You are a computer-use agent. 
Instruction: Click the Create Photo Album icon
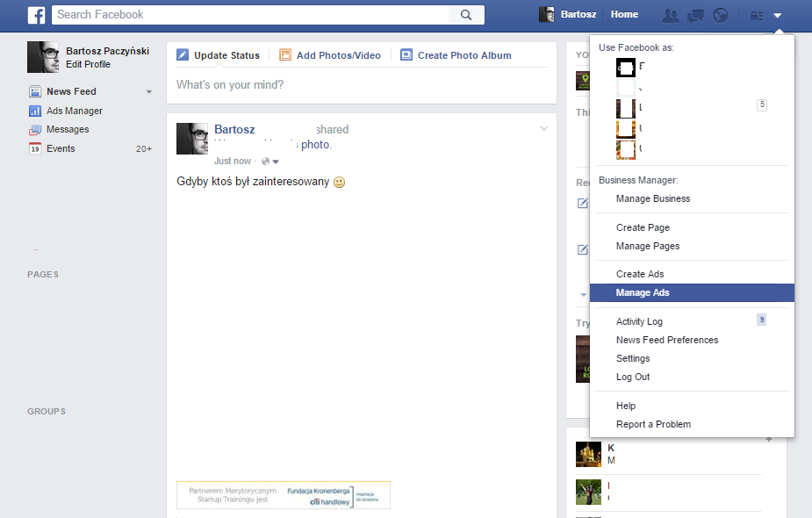406,55
